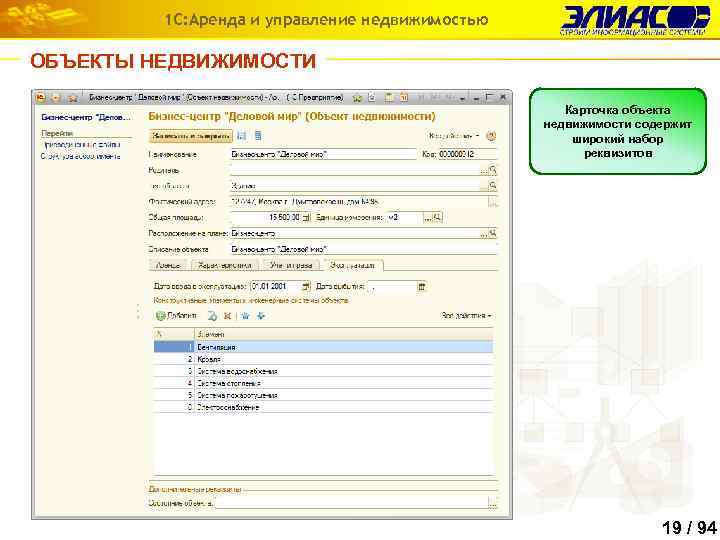This screenshot has width=720, height=540.
Task: Click the date field showing 01.01.2001
Action: pos(276,287)
